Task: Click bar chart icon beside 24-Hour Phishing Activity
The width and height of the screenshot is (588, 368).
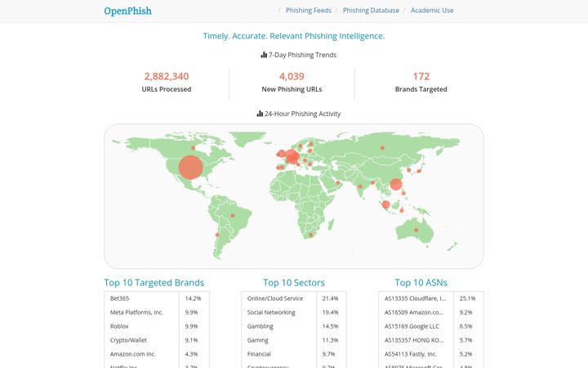Action: 260,114
